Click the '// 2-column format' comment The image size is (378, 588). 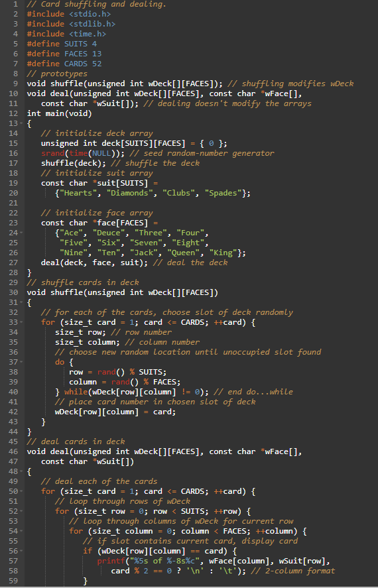[294, 571]
